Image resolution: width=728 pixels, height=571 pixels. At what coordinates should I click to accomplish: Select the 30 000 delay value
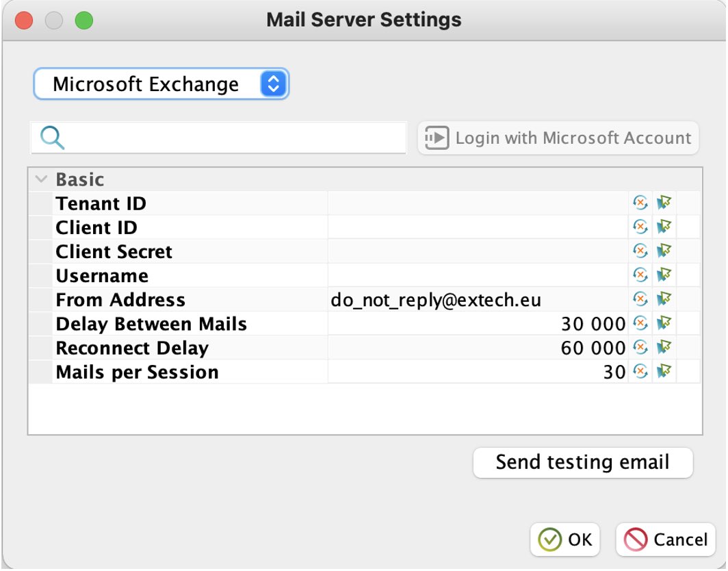[593, 324]
